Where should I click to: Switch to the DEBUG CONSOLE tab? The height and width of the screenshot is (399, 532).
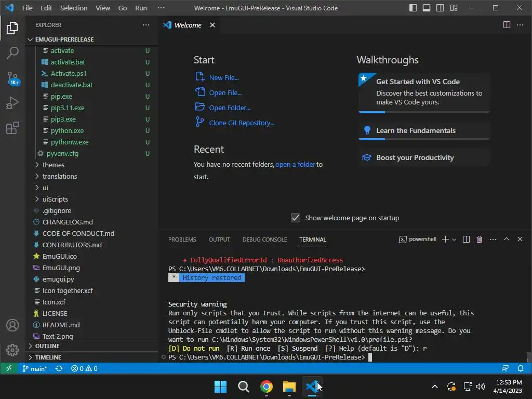[x=264, y=240]
